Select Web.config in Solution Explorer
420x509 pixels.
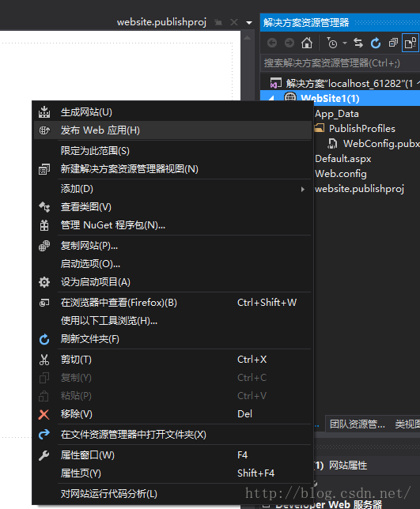[x=341, y=174]
